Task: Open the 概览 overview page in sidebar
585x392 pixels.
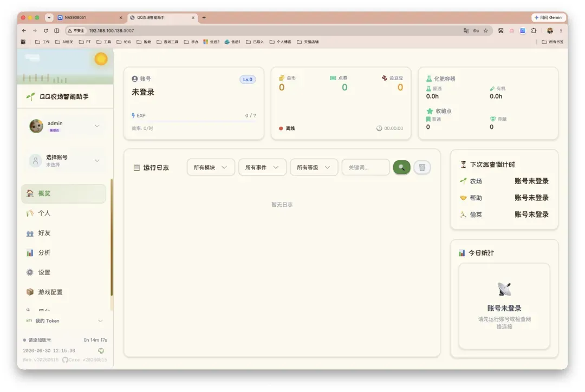Action: coord(63,193)
